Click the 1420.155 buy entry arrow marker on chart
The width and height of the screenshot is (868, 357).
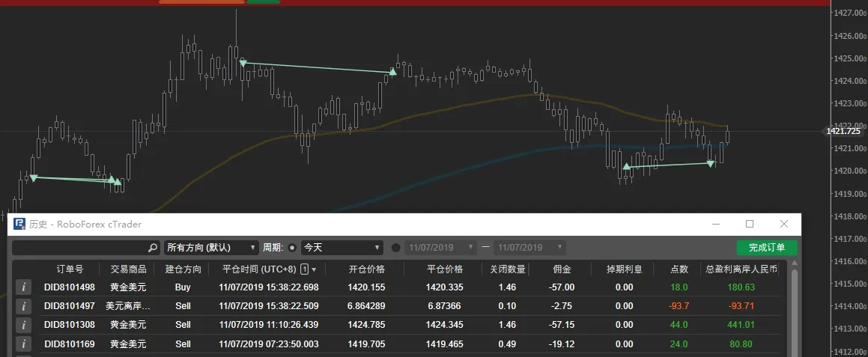pos(626,166)
